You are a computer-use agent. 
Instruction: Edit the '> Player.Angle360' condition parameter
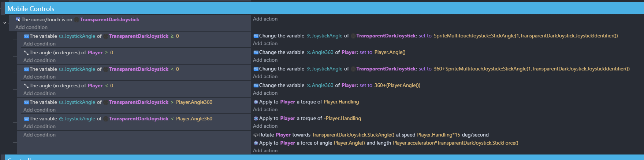[194, 102]
